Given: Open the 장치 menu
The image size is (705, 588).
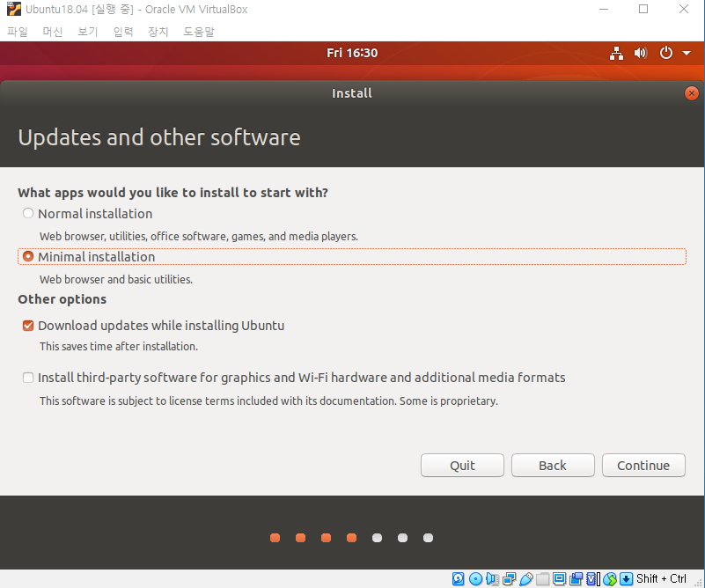Looking at the screenshot, I should (x=158, y=32).
